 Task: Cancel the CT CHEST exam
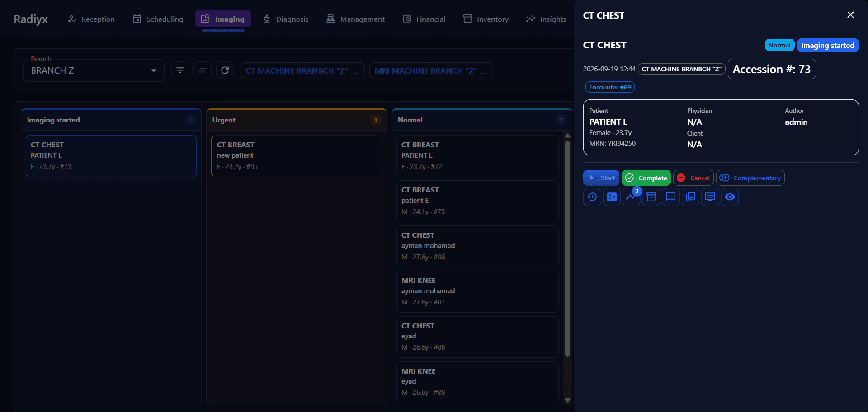tap(693, 178)
